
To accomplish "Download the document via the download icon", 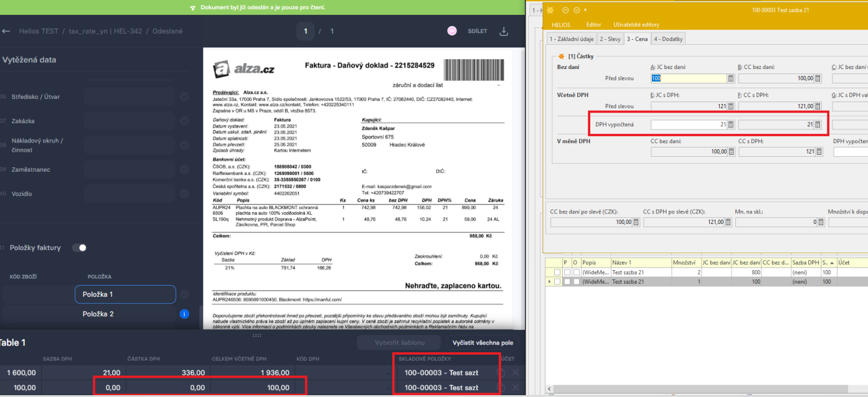I will click(504, 31).
